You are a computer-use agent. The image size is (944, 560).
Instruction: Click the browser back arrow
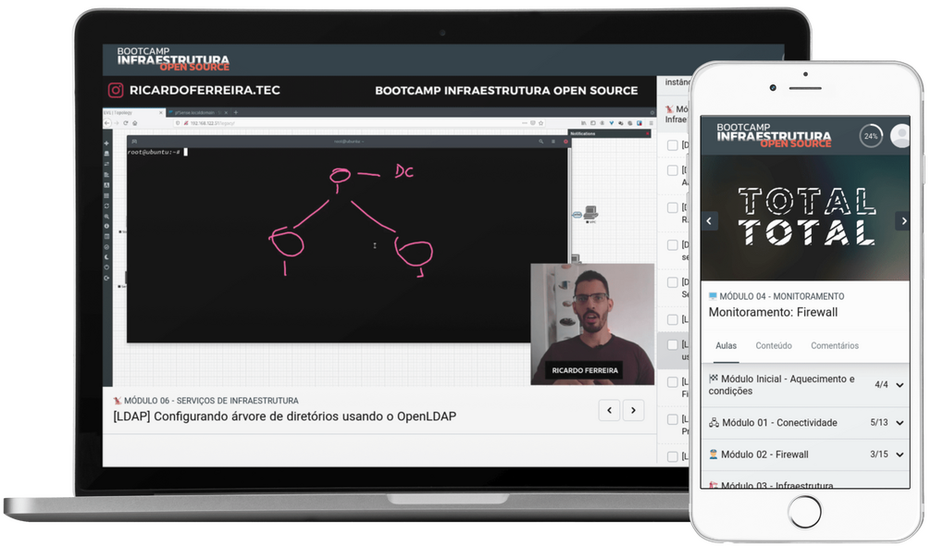107,123
